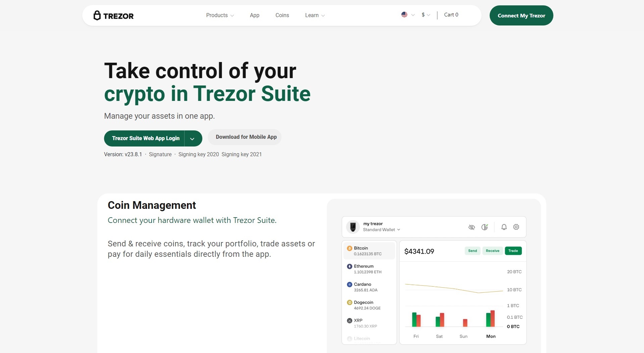644x353 pixels.
Task: Open the Coins page
Action: click(x=282, y=15)
